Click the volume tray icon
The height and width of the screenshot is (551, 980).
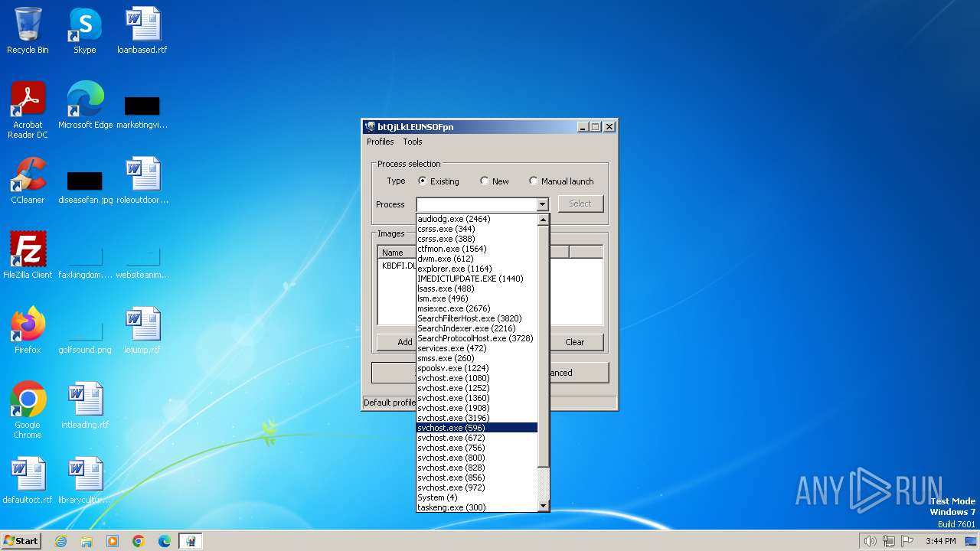[870, 541]
